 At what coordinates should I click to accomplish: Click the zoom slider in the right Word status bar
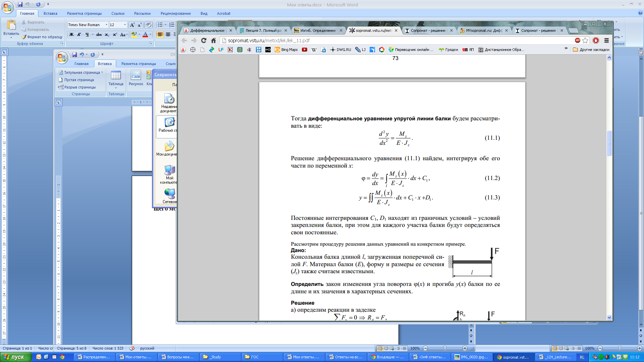(x=620, y=348)
